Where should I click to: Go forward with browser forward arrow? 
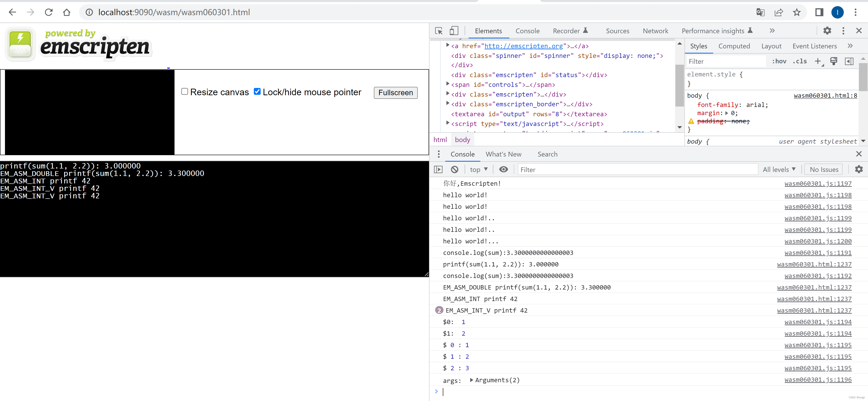[31, 12]
